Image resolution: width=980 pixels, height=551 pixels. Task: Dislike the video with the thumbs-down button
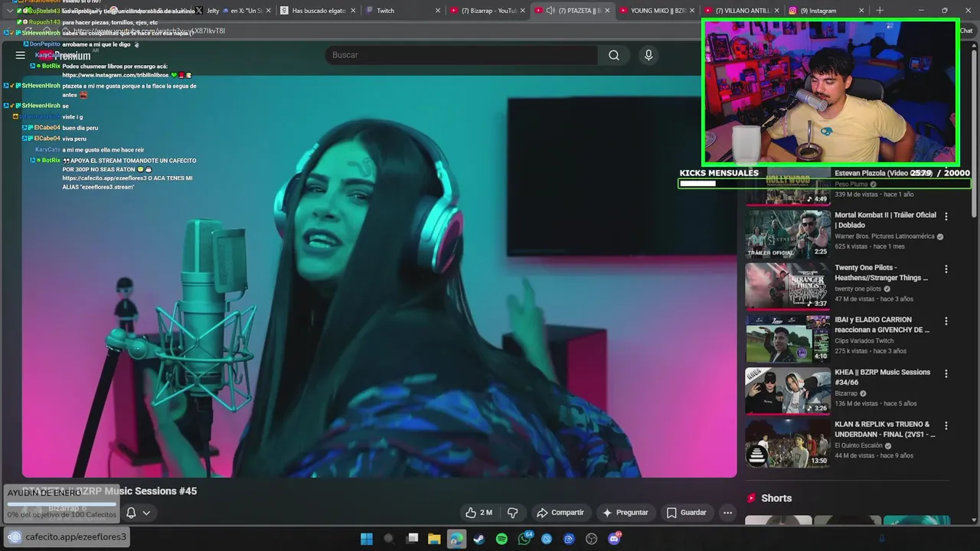pyautogui.click(x=513, y=513)
